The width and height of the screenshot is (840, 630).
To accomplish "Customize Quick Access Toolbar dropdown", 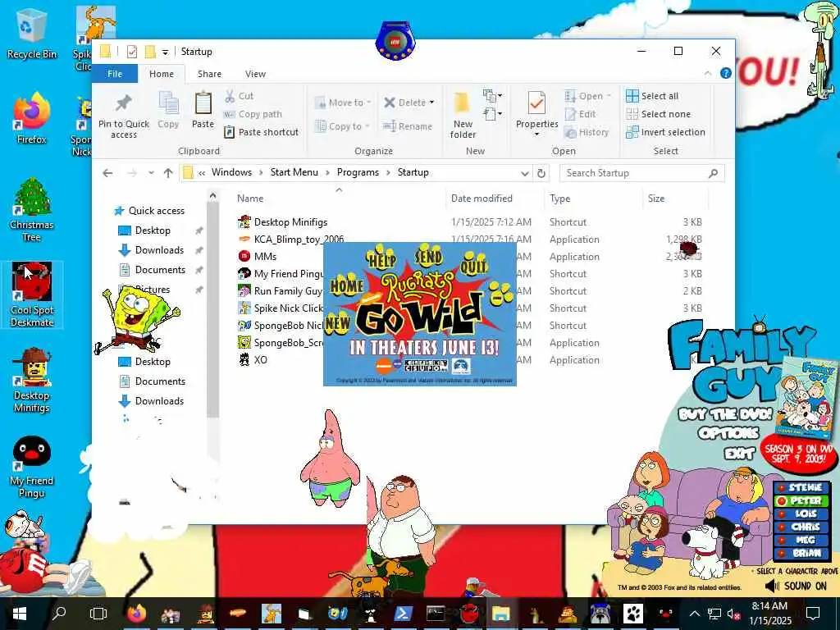I will (165, 52).
